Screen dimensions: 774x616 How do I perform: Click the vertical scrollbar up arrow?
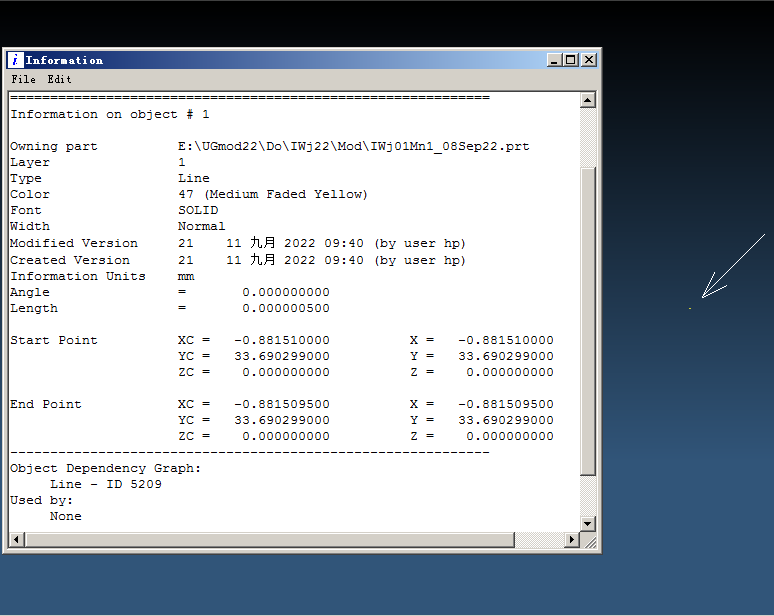coord(587,100)
